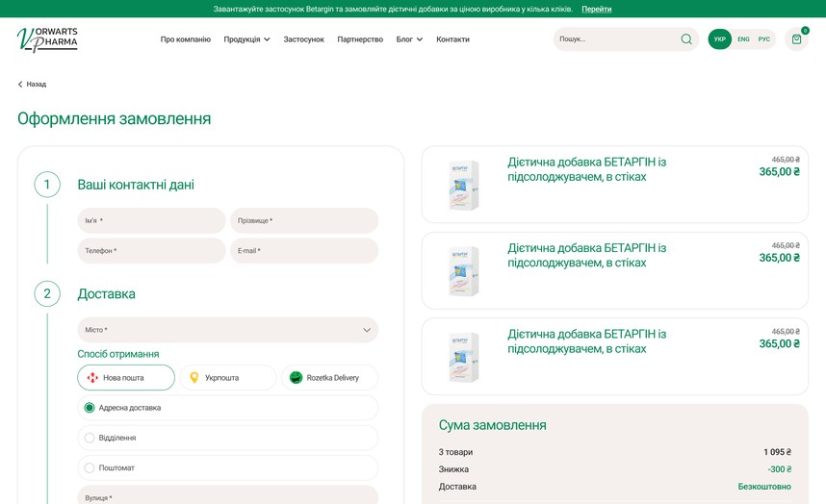
Task: Open the shopping cart icon
Action: (796, 38)
